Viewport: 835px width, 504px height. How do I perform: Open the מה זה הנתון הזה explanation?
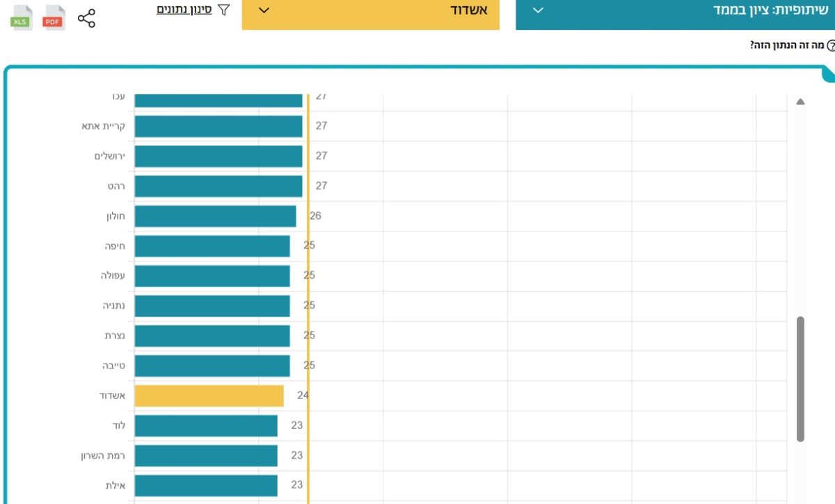tap(786, 45)
